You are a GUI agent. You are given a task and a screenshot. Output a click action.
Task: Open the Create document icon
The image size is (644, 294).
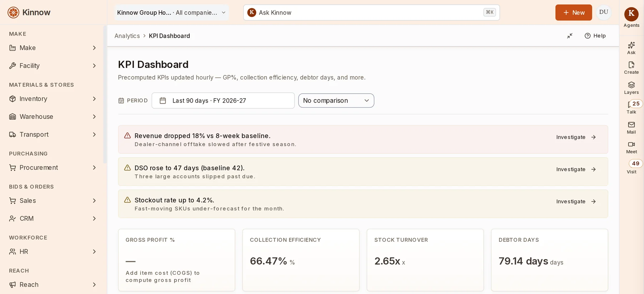631,68
